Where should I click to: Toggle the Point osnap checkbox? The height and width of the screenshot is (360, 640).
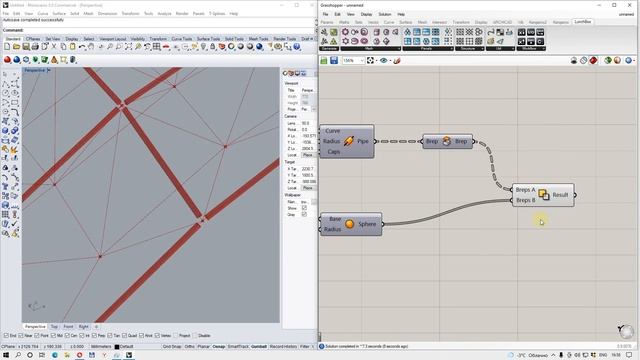[x=37, y=336]
